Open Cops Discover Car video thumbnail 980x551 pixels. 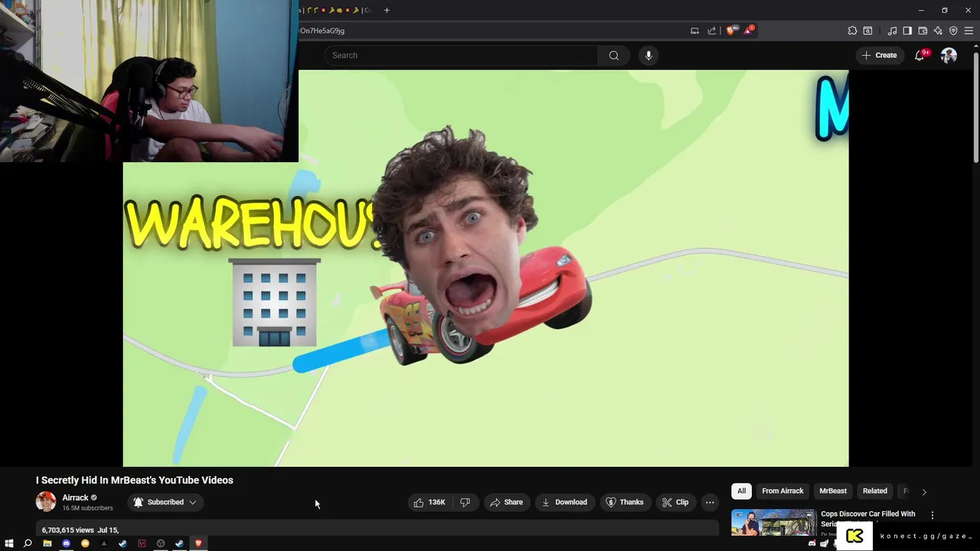[x=773, y=522]
